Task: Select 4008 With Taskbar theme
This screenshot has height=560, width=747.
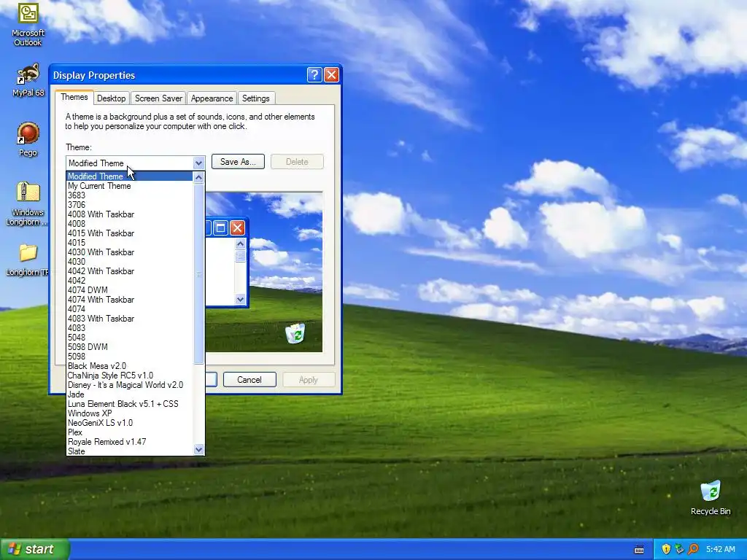Action: click(130, 214)
